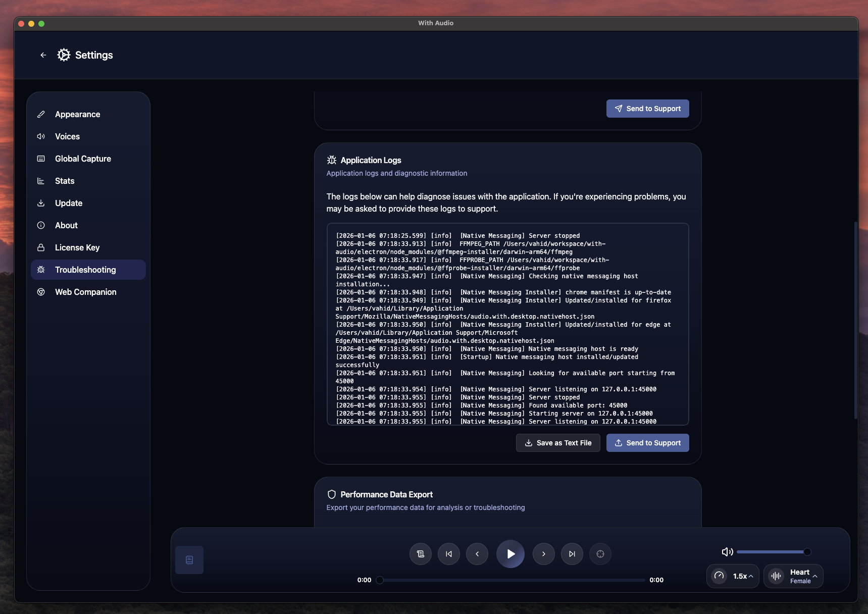Click the focus/target icon in playback controls
Screen dimensions: 868x614
click(600, 554)
